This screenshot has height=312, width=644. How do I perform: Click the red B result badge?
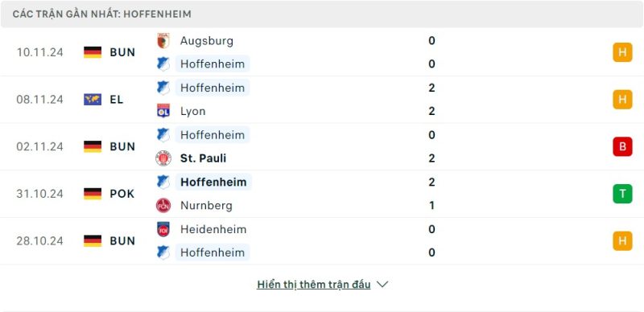point(622,146)
